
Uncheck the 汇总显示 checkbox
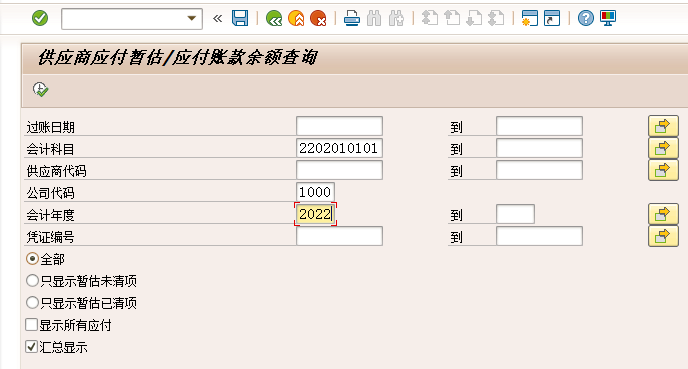(32, 347)
